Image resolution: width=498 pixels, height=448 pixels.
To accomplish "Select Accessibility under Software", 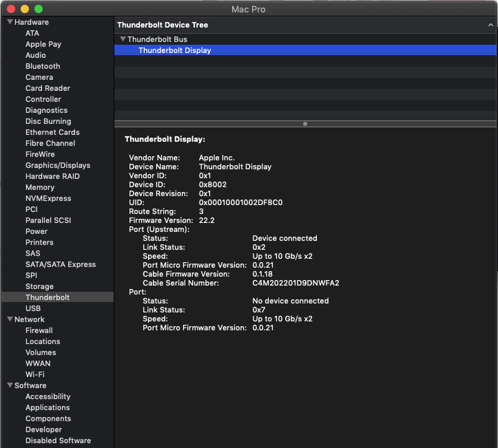I will [x=48, y=396].
